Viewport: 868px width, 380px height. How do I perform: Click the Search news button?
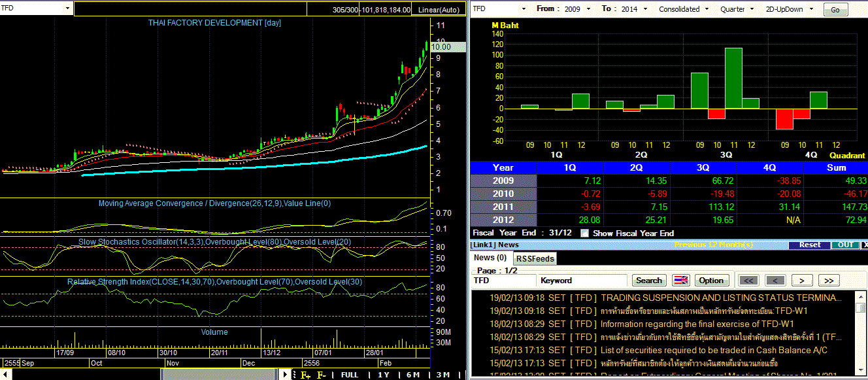tap(649, 281)
